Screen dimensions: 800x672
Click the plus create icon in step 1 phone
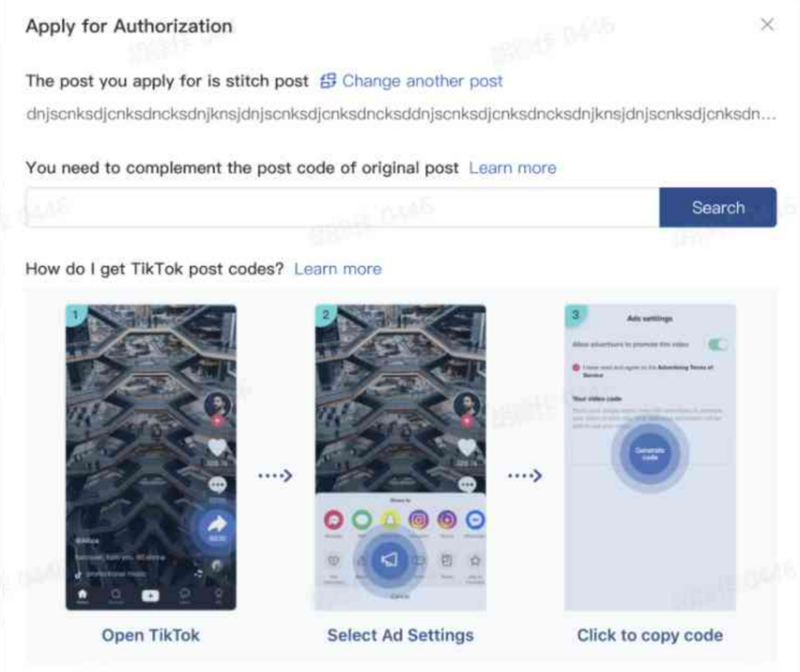pos(150,595)
